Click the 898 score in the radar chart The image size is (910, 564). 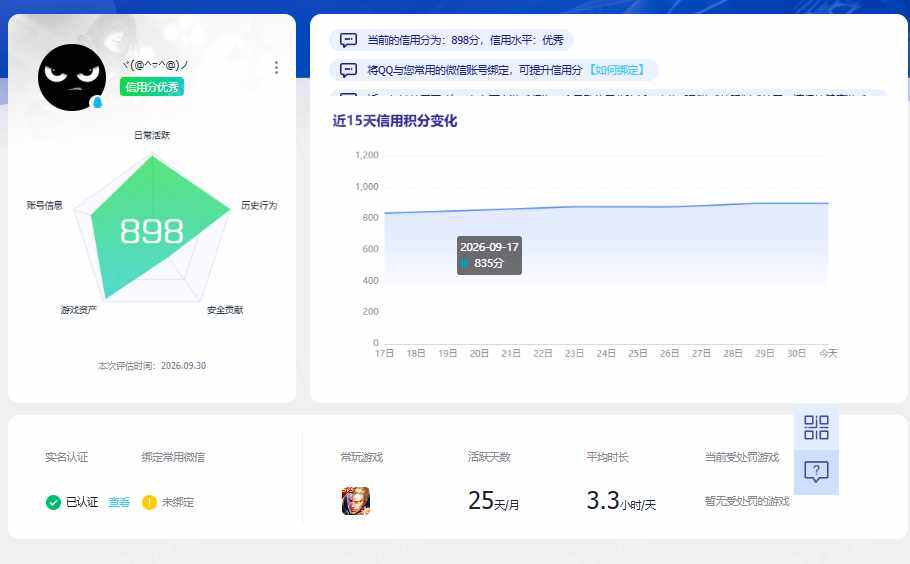[152, 231]
